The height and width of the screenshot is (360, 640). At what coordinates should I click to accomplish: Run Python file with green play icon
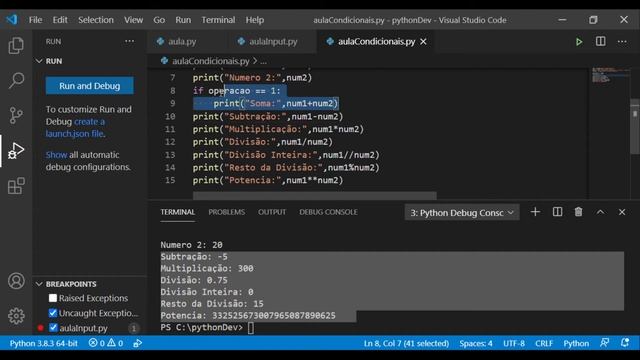pyautogui.click(x=578, y=42)
